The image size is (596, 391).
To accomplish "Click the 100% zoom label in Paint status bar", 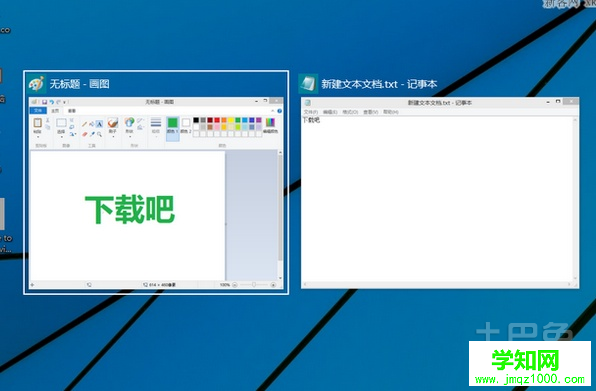I will pos(225,285).
